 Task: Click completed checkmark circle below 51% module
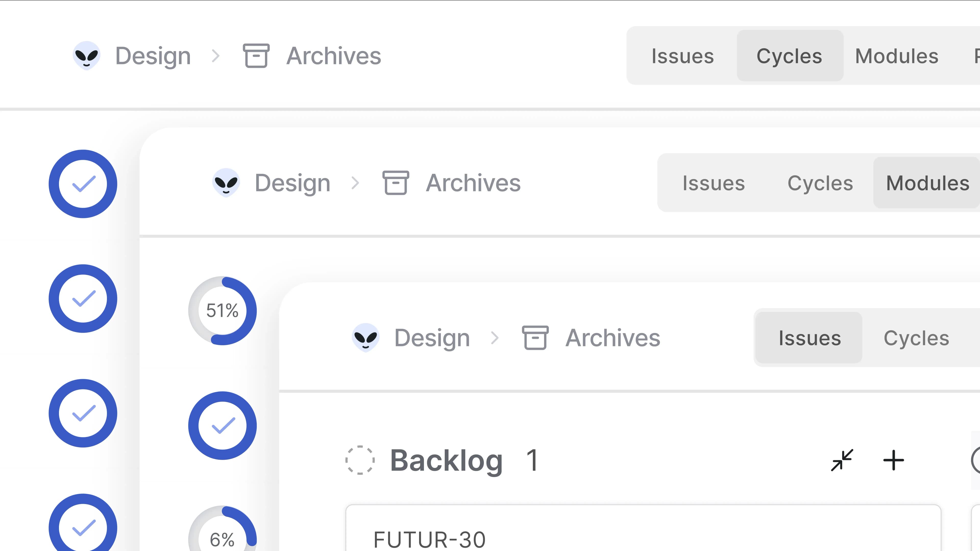pos(223,425)
